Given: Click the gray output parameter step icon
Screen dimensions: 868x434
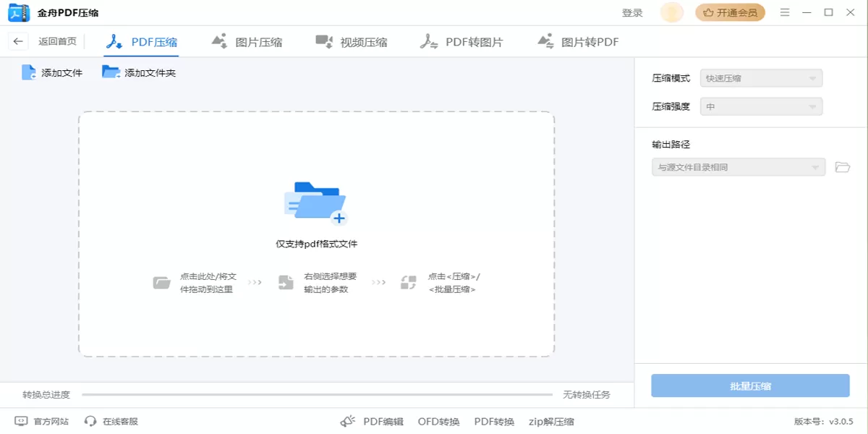Looking at the screenshot, I should [286, 282].
